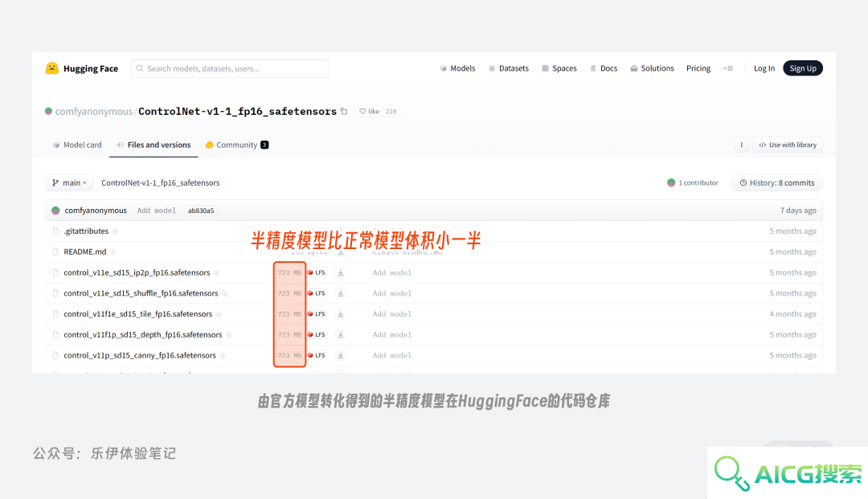
Task: Expand the main branch dropdown
Action: [x=69, y=183]
